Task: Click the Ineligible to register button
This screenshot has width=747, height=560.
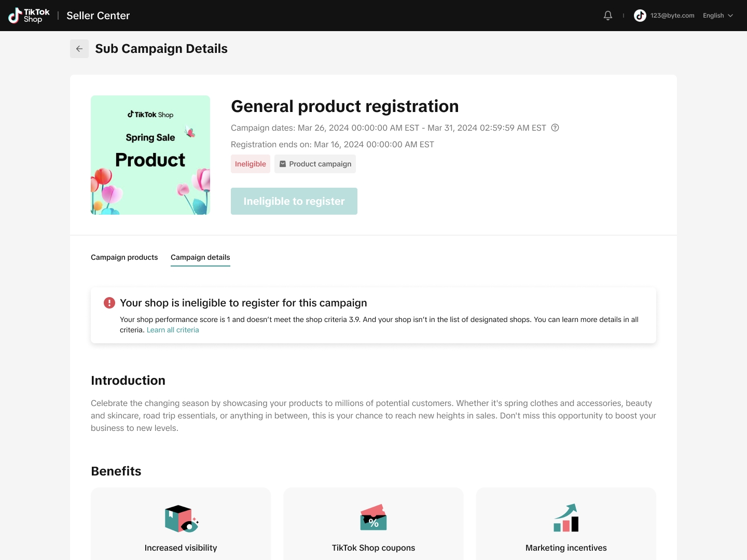Action: pos(294,201)
